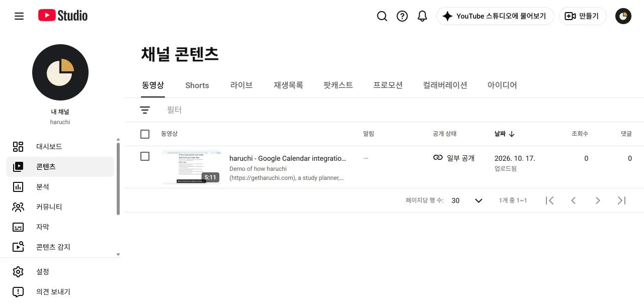This screenshot has height=306, width=644.
Task: Open 설정 settings in sidebar
Action: 60,272
